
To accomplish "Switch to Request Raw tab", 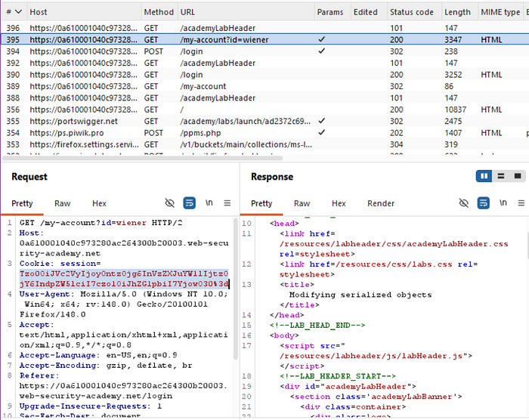I will pos(63,203).
